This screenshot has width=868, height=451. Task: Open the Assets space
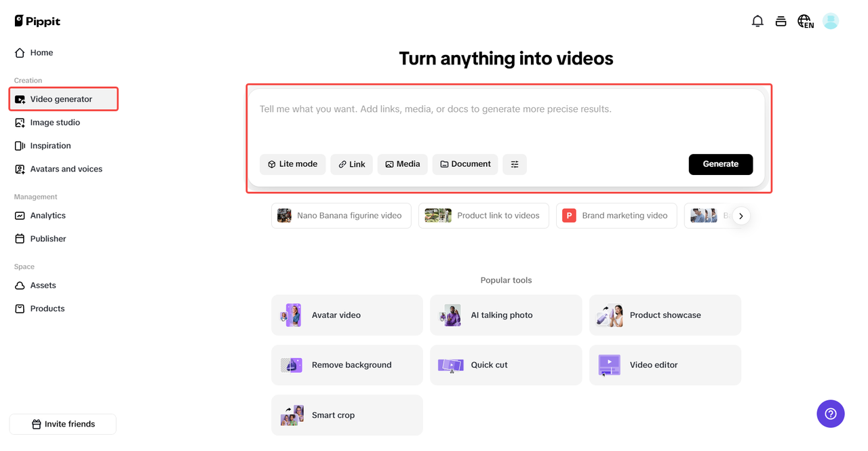click(x=43, y=285)
